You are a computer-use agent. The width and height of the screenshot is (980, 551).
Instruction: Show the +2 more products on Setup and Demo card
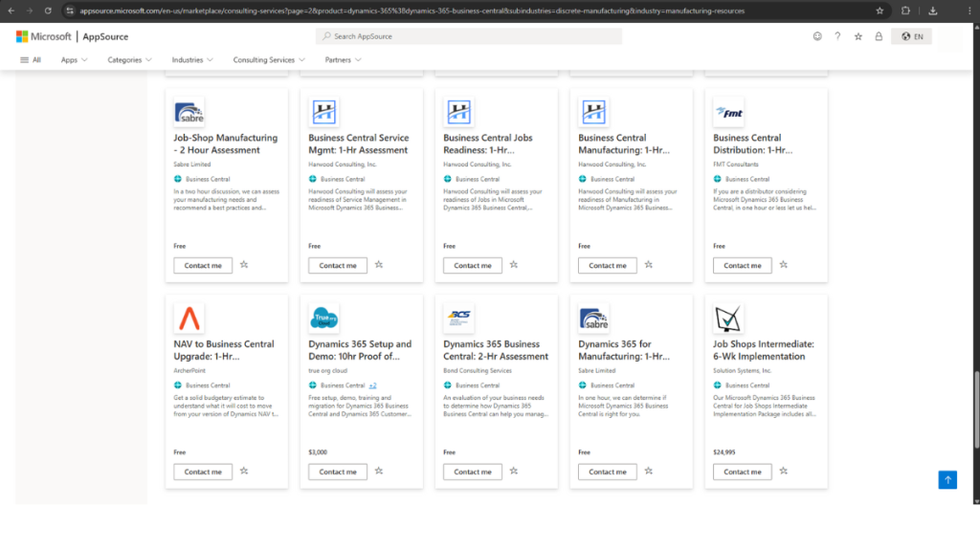[x=372, y=386]
